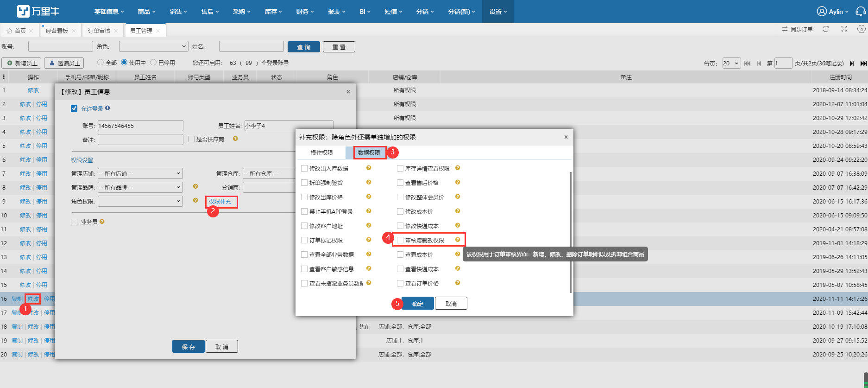Toggle the 允许登录 checkbox
868x388 pixels.
pos(74,108)
